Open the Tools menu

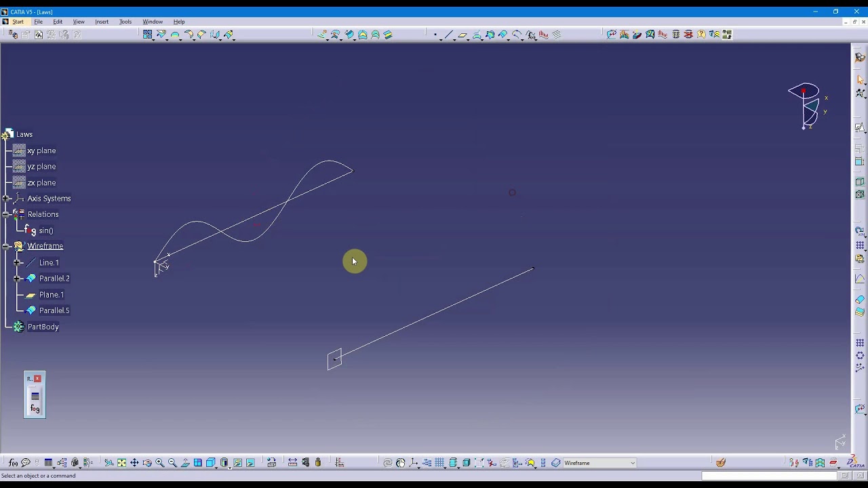pyautogui.click(x=125, y=22)
